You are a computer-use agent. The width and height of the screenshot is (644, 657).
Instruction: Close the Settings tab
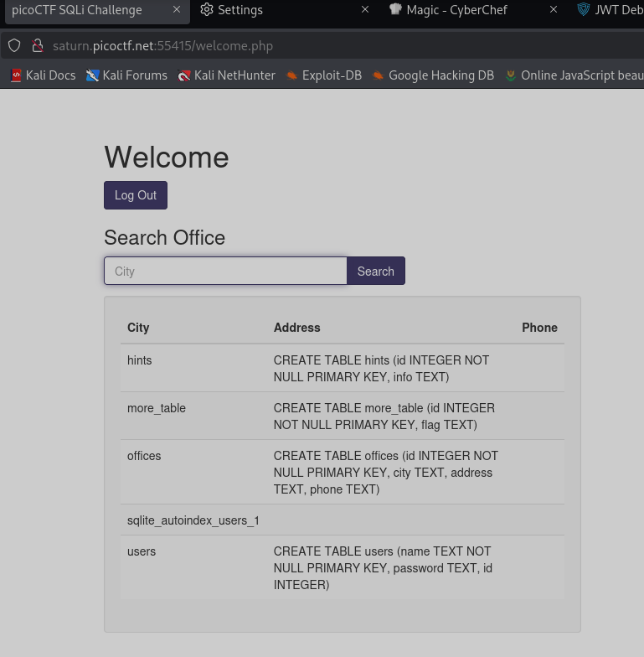coord(365,10)
